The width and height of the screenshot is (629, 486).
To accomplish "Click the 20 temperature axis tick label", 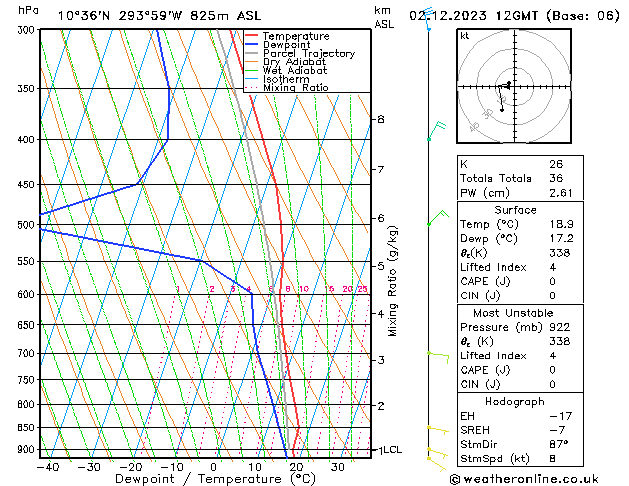I will coord(296,467).
